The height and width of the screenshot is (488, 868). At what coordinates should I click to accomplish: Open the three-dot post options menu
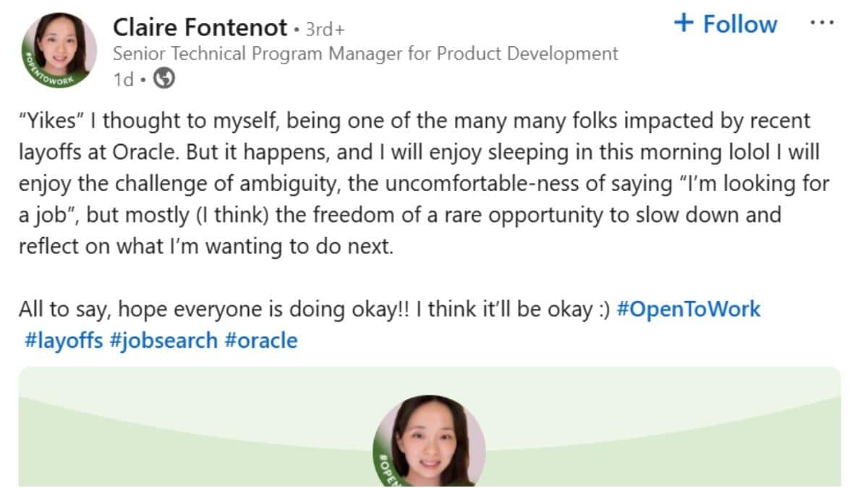pyautogui.click(x=822, y=23)
